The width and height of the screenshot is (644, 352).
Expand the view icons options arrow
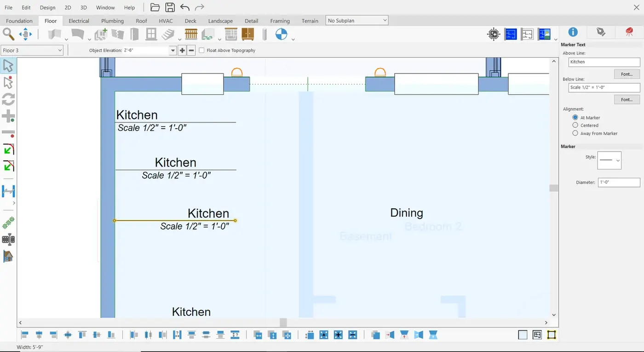[556, 40]
